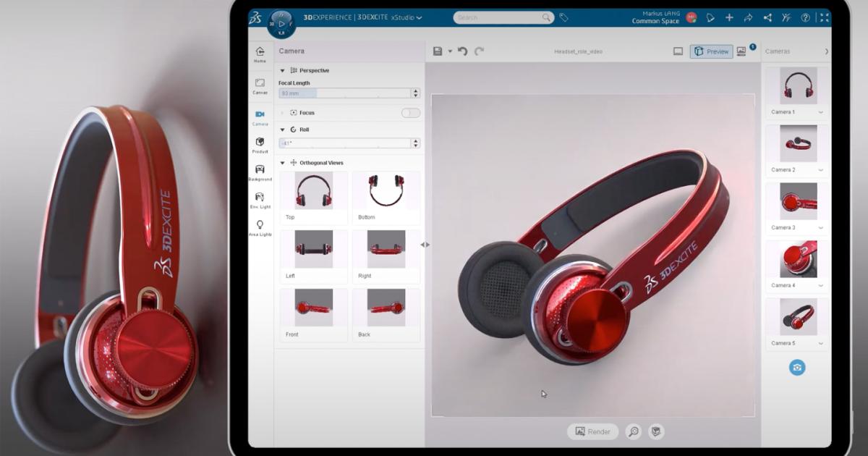This screenshot has width=868, height=456.
Task: Collapse the Perspective section
Action: pos(282,71)
